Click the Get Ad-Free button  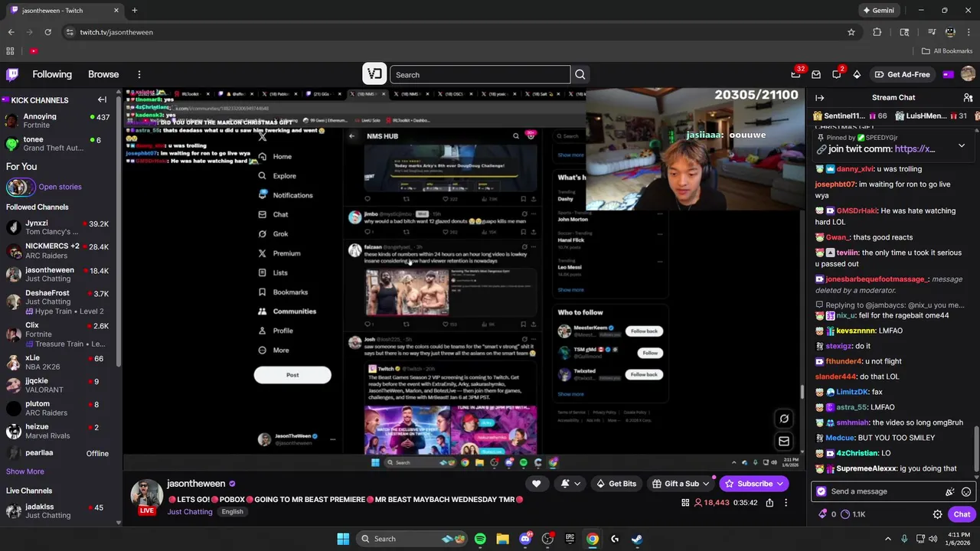(902, 74)
